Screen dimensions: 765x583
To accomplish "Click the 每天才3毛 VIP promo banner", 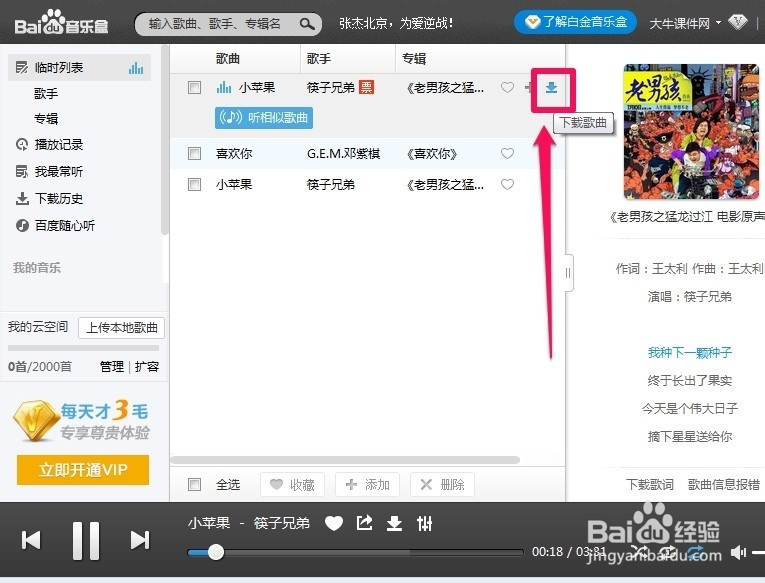I will point(82,421).
